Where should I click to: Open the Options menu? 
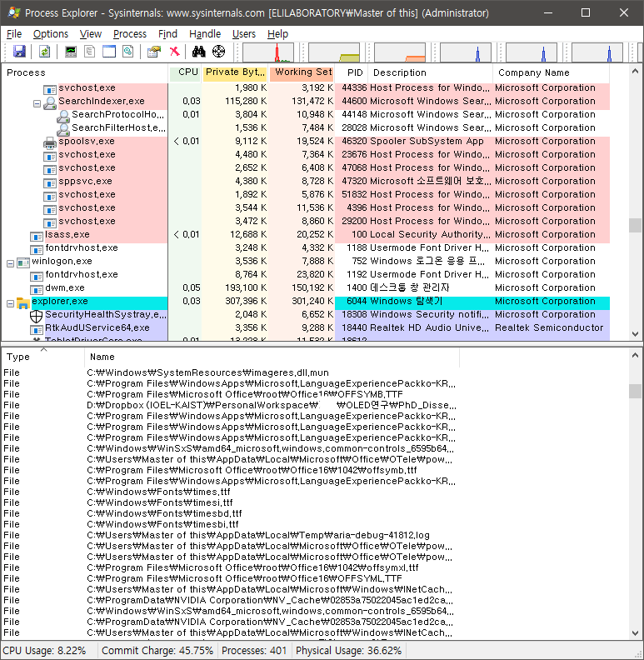[x=51, y=33]
